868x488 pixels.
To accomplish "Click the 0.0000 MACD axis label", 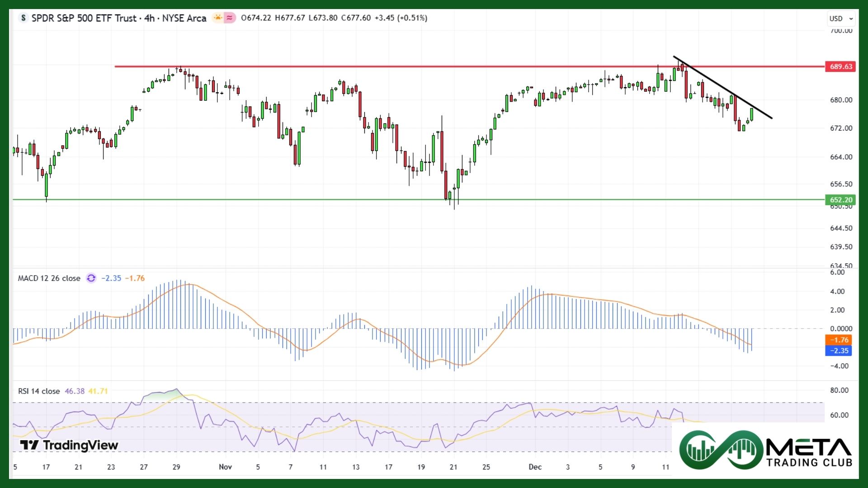I will pos(841,328).
